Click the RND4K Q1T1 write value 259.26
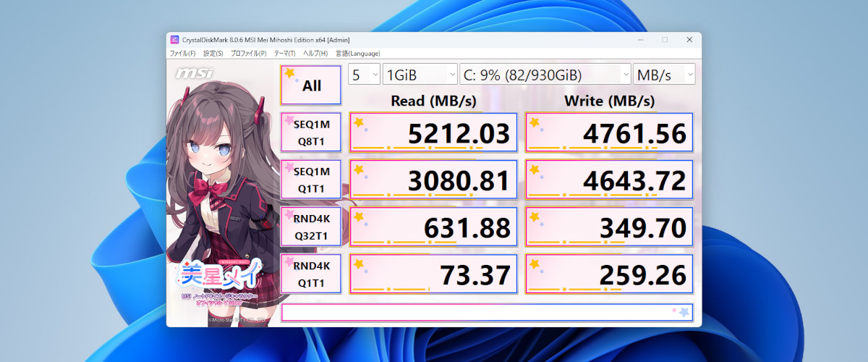This screenshot has height=362, width=868. (610, 274)
